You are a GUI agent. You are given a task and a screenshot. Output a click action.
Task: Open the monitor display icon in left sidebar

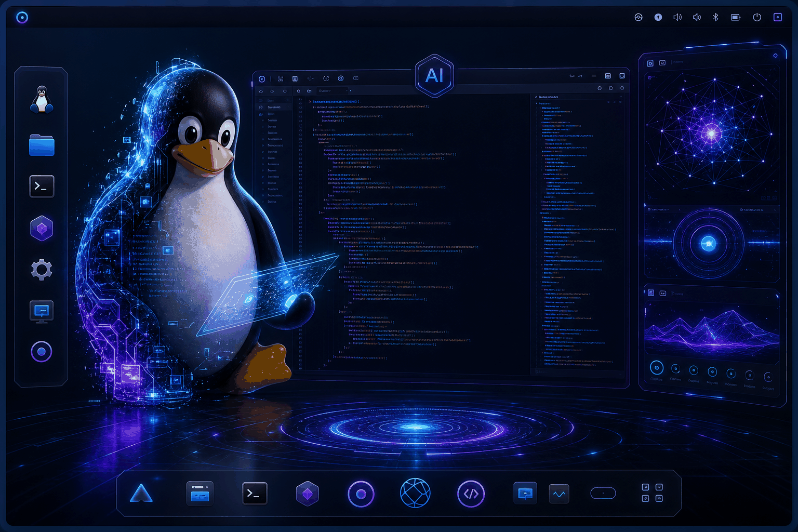pos(42,312)
